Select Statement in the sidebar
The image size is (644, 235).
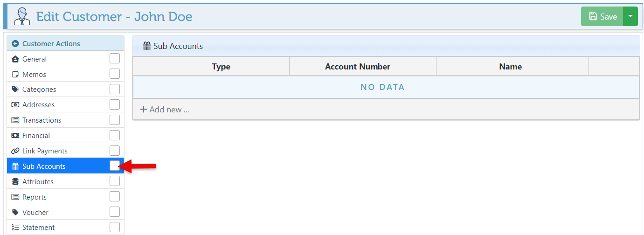(x=38, y=228)
